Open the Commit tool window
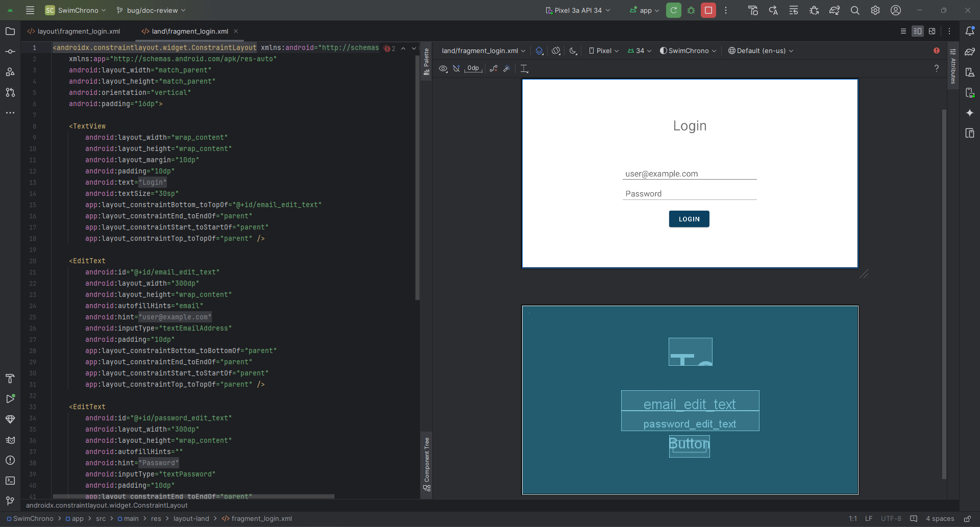 (10, 52)
